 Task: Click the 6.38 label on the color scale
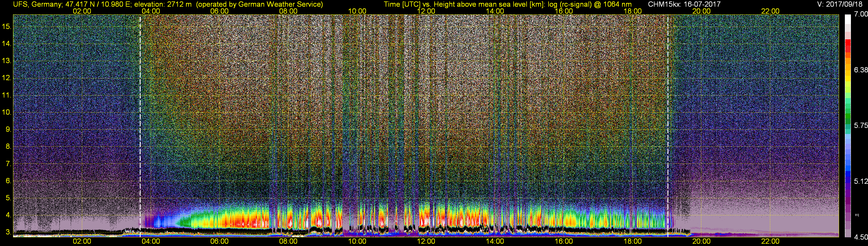pyautogui.click(x=860, y=70)
